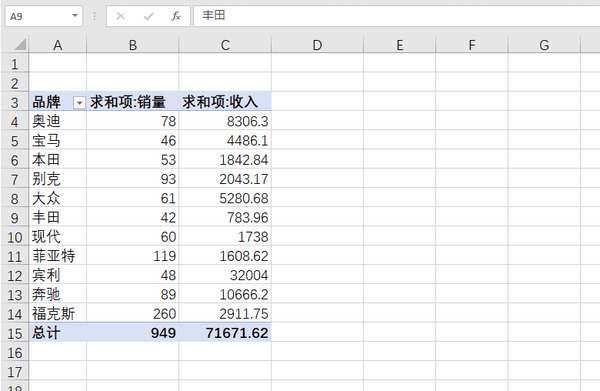Screen dimensions: 600x391
Task: Select column G header
Action: pyautogui.click(x=544, y=45)
